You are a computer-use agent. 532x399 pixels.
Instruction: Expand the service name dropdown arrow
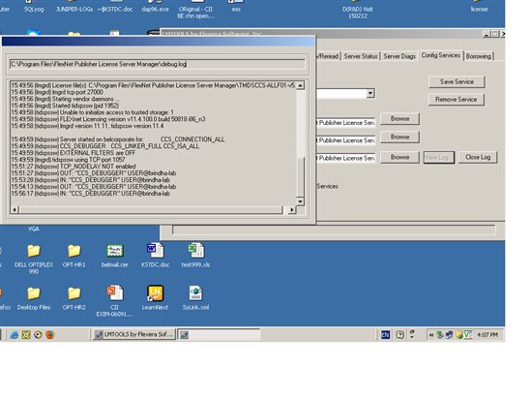pos(370,93)
